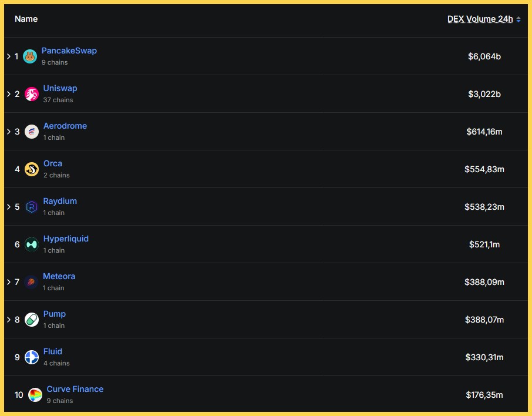Select the $330,31m volume value
Viewport: 532px width, 416px height.
484,357
